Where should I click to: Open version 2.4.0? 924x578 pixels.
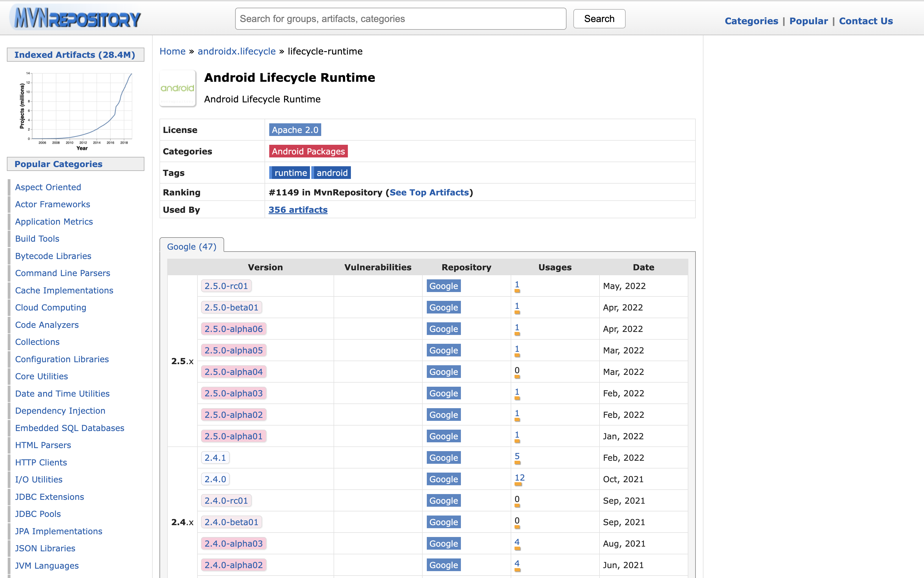pyautogui.click(x=215, y=479)
